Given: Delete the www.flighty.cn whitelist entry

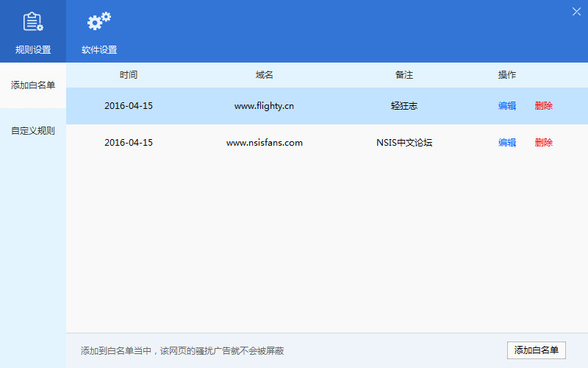Looking at the screenshot, I should 544,106.
